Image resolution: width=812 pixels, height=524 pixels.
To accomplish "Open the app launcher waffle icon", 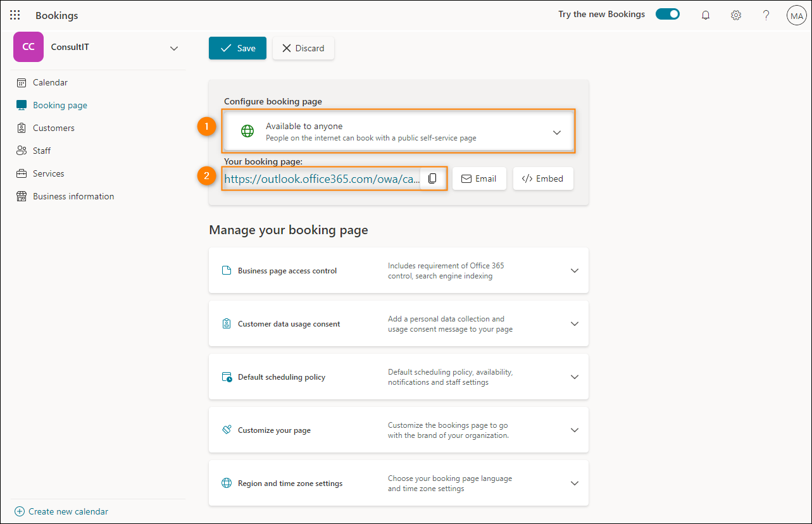I will (x=15, y=15).
